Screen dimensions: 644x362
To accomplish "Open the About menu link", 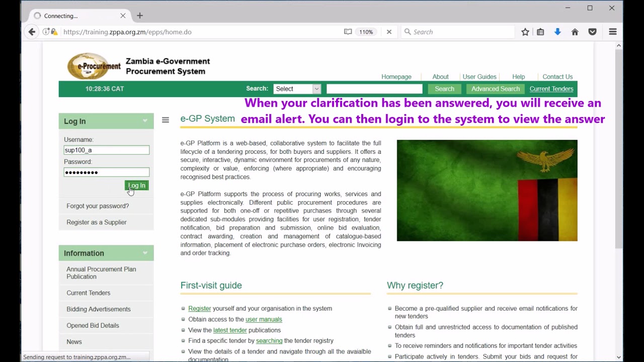I will tap(440, 77).
